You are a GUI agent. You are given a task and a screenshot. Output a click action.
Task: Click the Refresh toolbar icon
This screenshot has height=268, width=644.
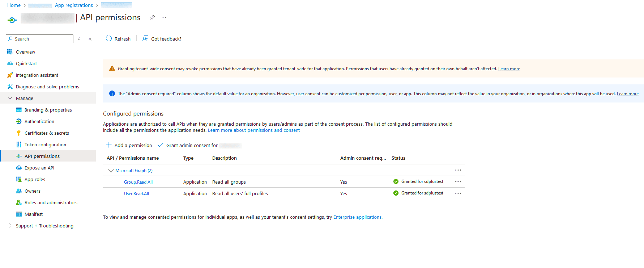coord(109,39)
